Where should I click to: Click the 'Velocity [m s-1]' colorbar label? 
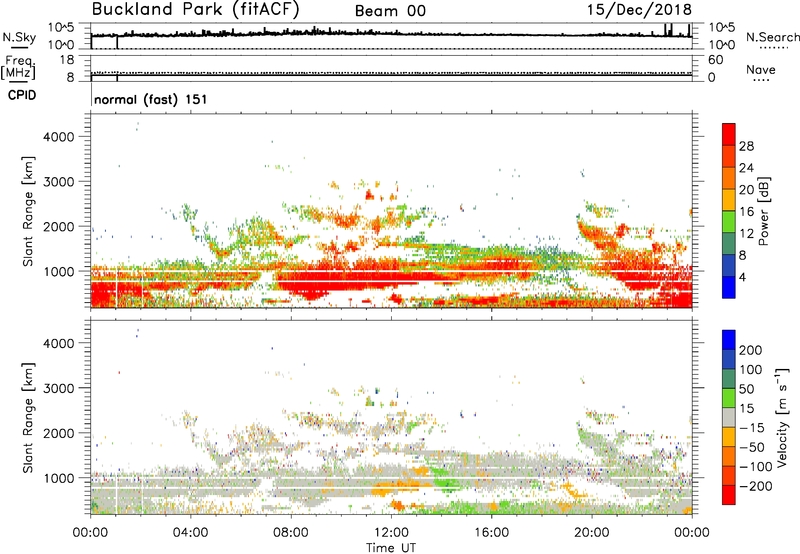(x=782, y=417)
